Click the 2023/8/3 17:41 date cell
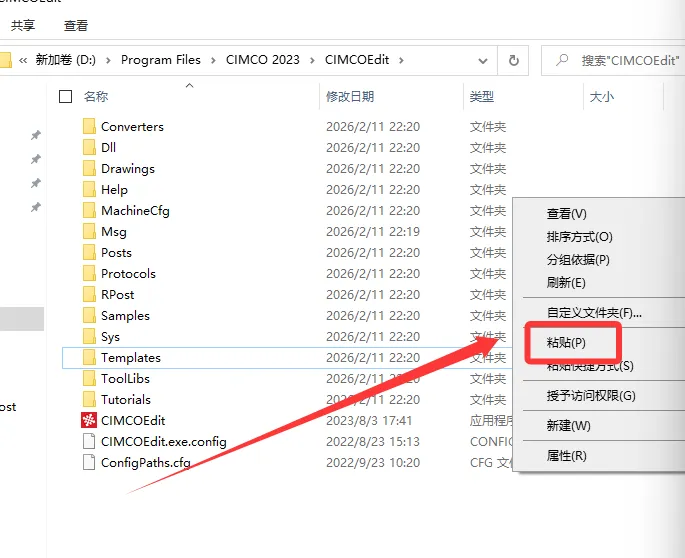This screenshot has height=558, width=685. [369, 420]
